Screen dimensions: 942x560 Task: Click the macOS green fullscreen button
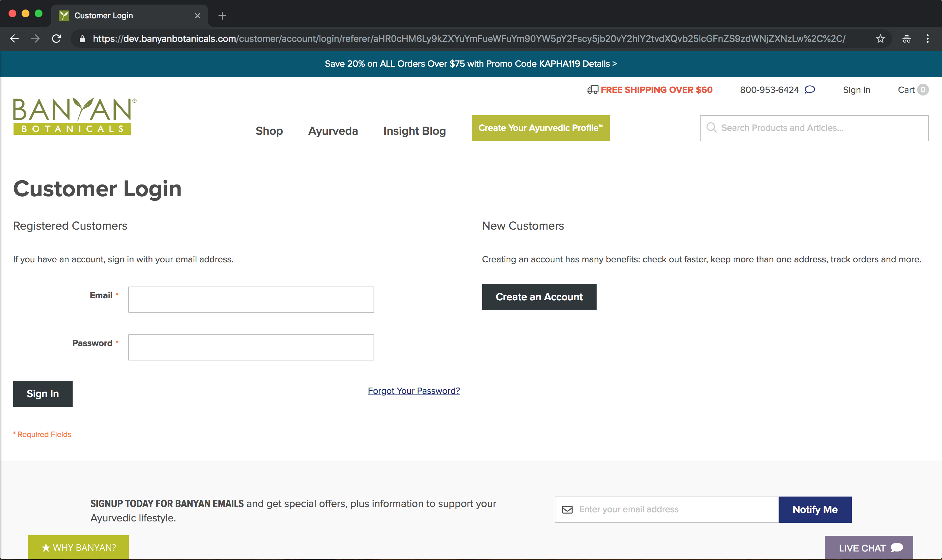(x=39, y=14)
